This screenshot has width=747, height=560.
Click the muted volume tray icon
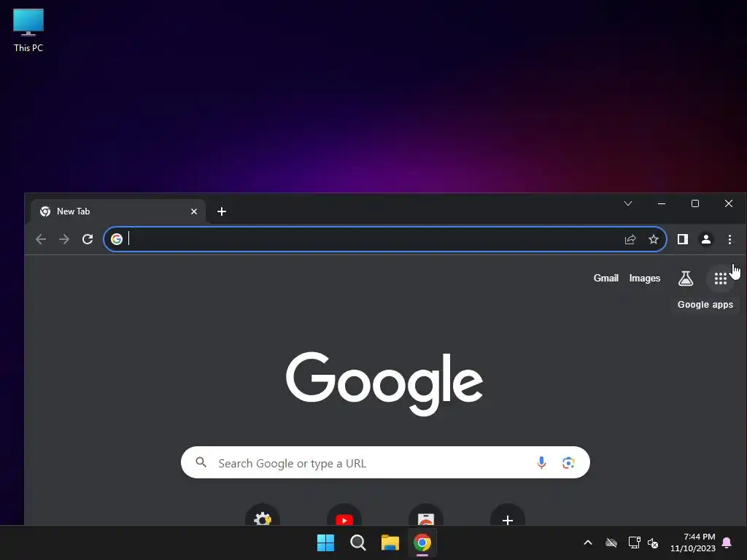pos(653,542)
